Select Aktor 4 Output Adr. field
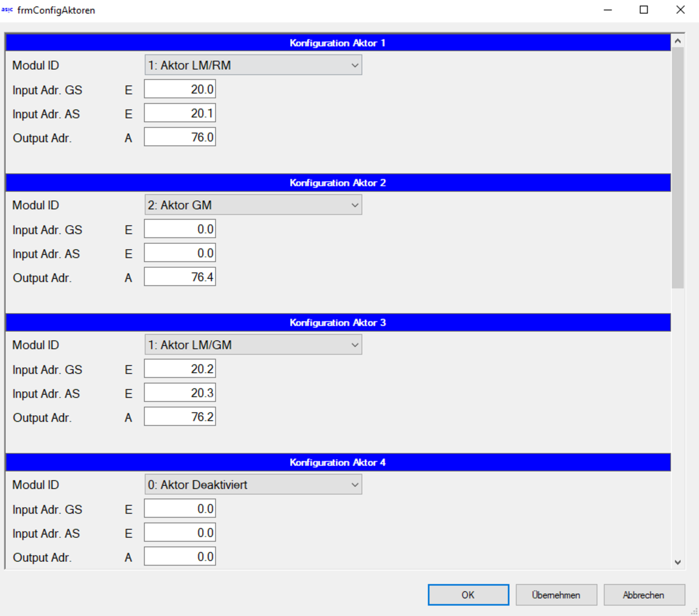 click(180, 557)
